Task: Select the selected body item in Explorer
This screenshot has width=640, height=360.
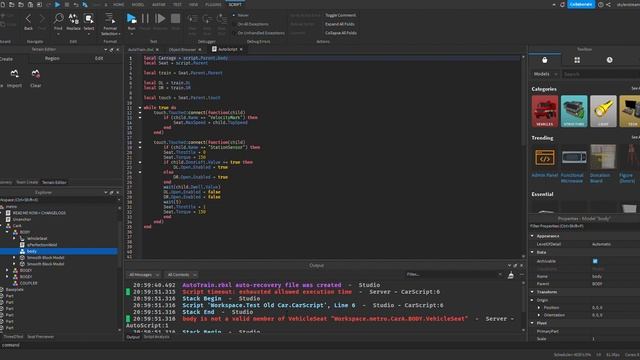Action: pos(59,251)
